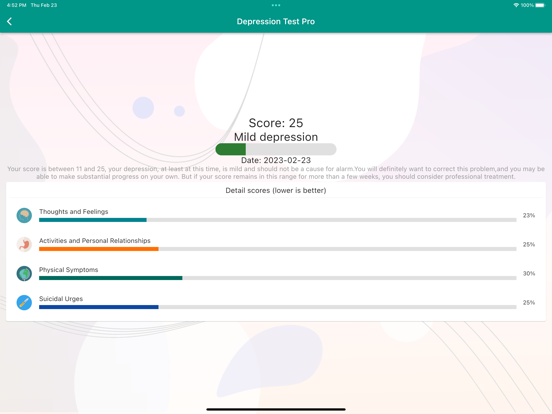Tap the Score: 25 text
Image resolution: width=552 pixels, height=414 pixels.
point(276,123)
